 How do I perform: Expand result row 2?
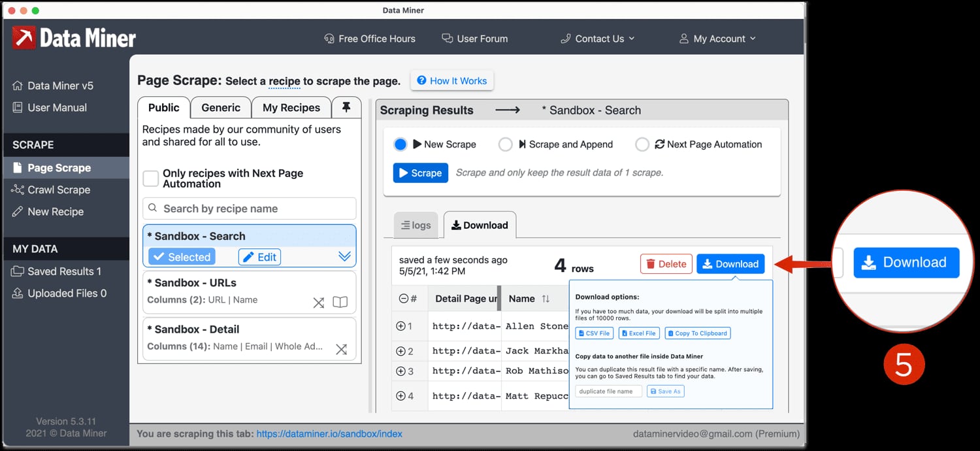[x=401, y=351]
